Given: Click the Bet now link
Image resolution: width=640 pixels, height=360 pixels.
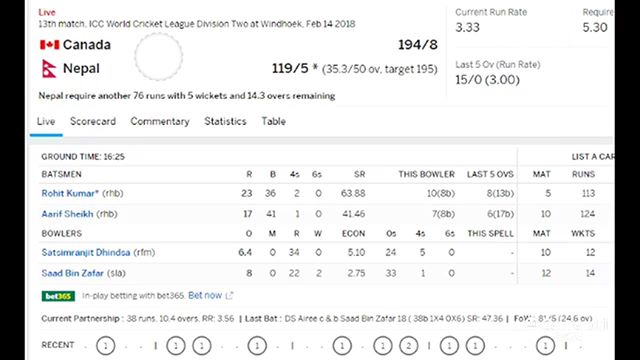Looking at the screenshot, I should pos(205,295).
